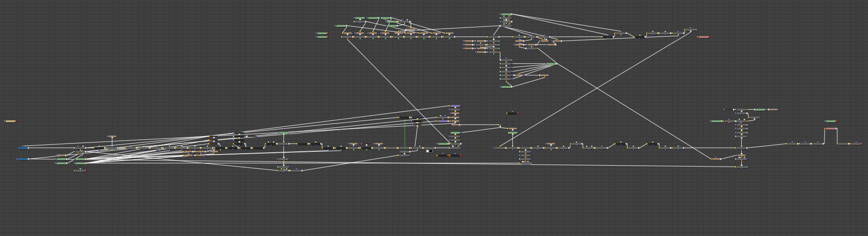Select the unconnected black node with the red corner, center
Screen dimensions: 868x236
coord(512,113)
